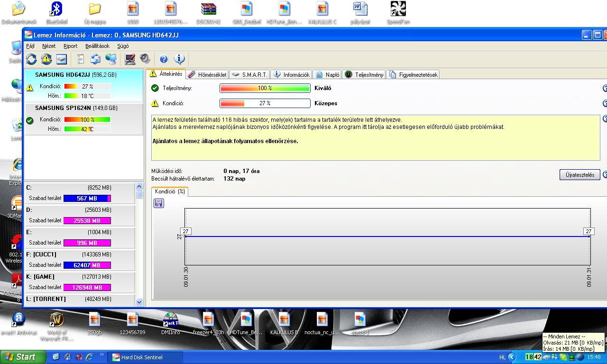607x364 pixels.
Task: Open the BlueSoleil desktop shortcut
Action: 56,13
